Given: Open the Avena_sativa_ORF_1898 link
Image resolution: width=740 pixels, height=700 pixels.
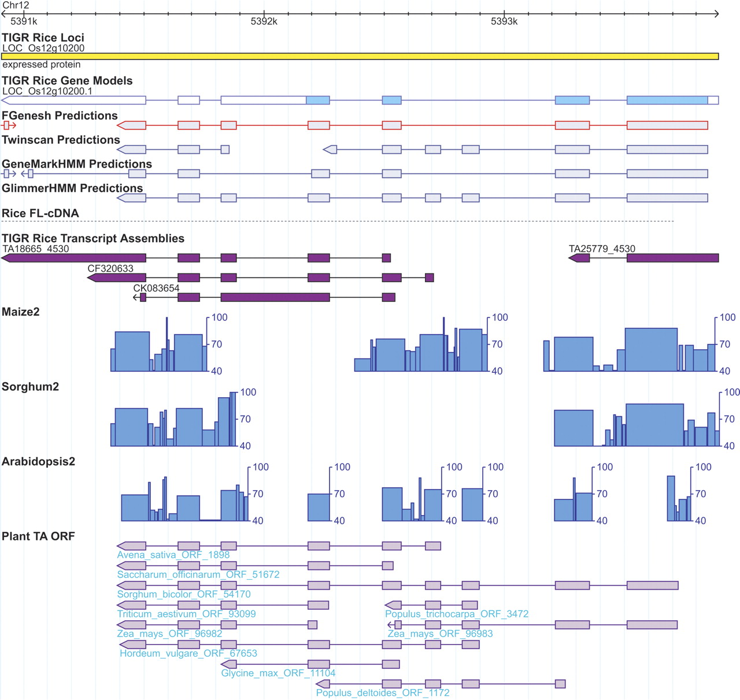Looking at the screenshot, I should click(x=173, y=555).
